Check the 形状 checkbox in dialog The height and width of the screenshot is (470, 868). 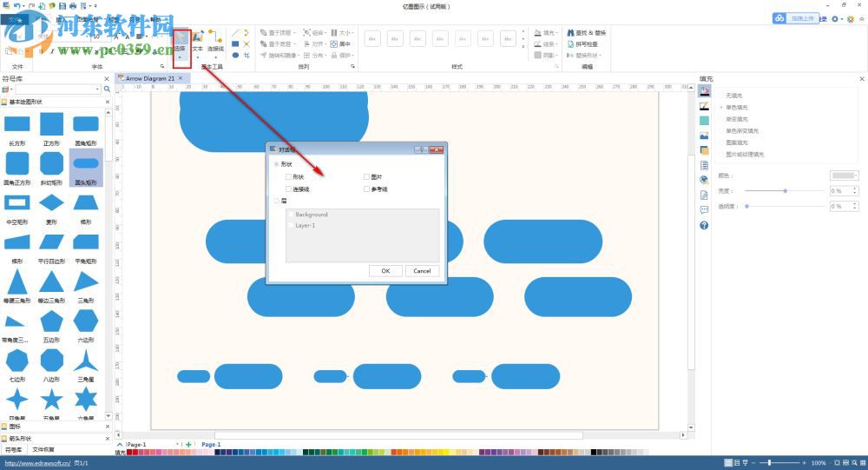pyautogui.click(x=288, y=177)
